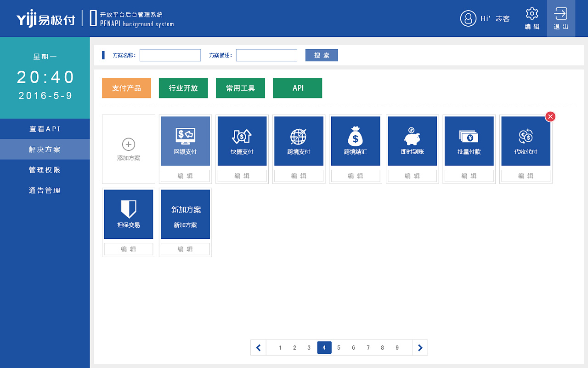Click 编辑 under 批量付款
588x368 pixels.
click(469, 176)
